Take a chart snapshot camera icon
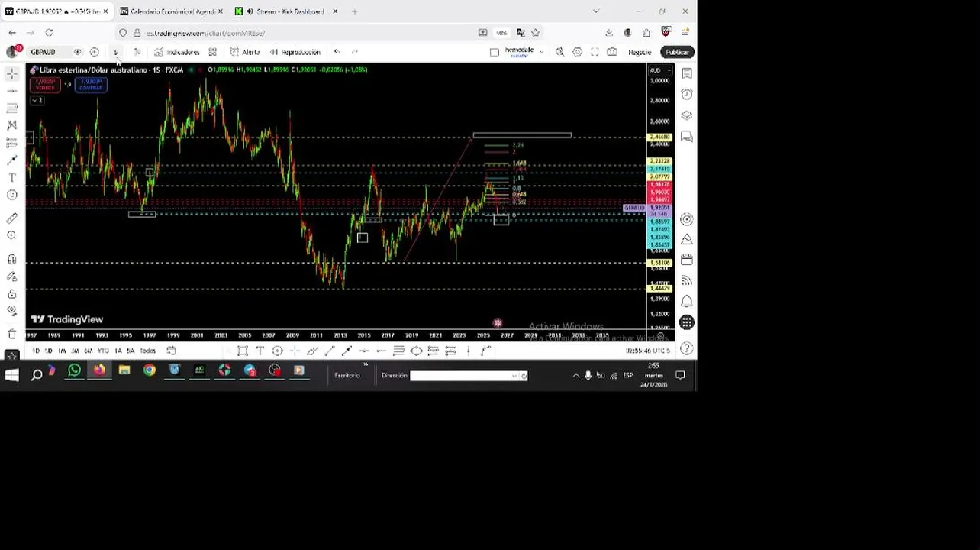This screenshot has height=550, width=980. point(612,52)
